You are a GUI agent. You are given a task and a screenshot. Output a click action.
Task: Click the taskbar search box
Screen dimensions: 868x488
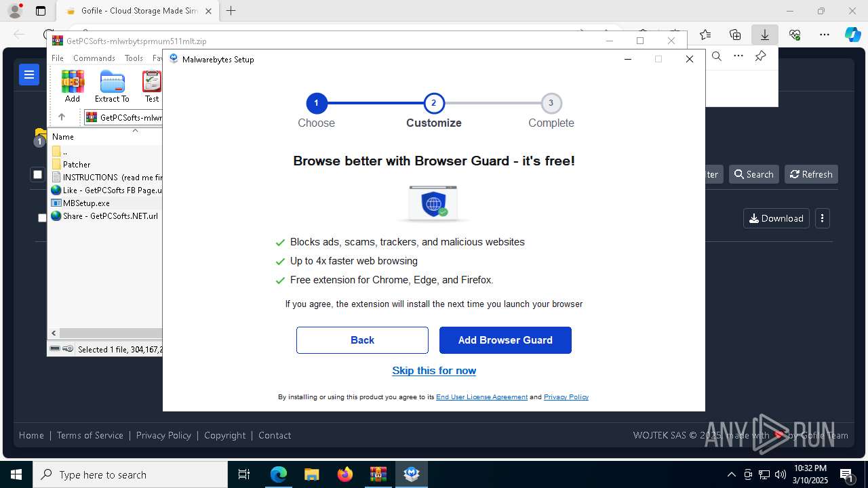(130, 474)
